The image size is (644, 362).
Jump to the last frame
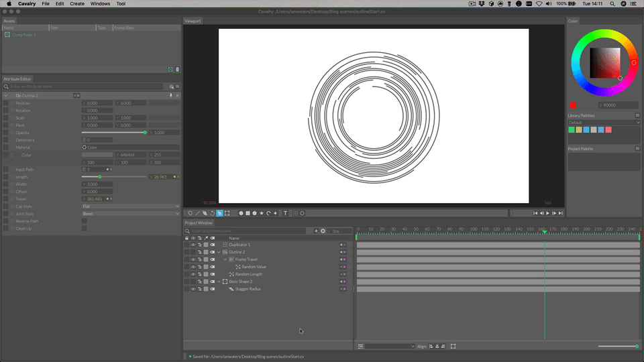[561, 213]
